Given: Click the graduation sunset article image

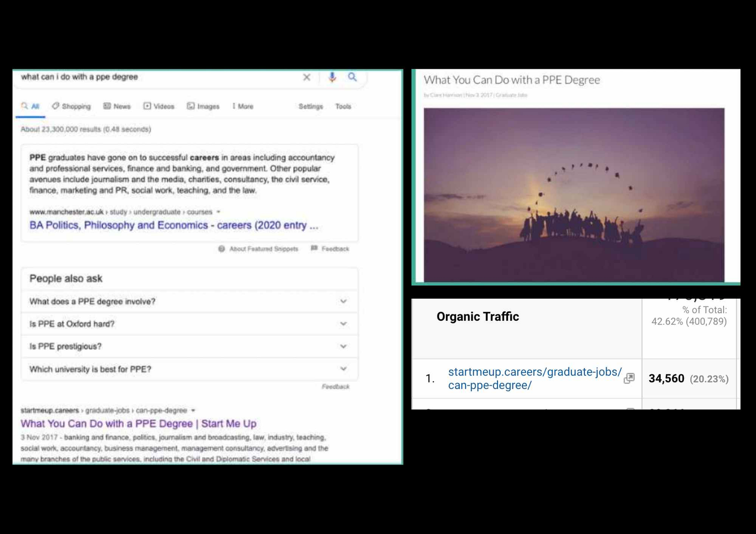Looking at the screenshot, I should coord(574,195).
